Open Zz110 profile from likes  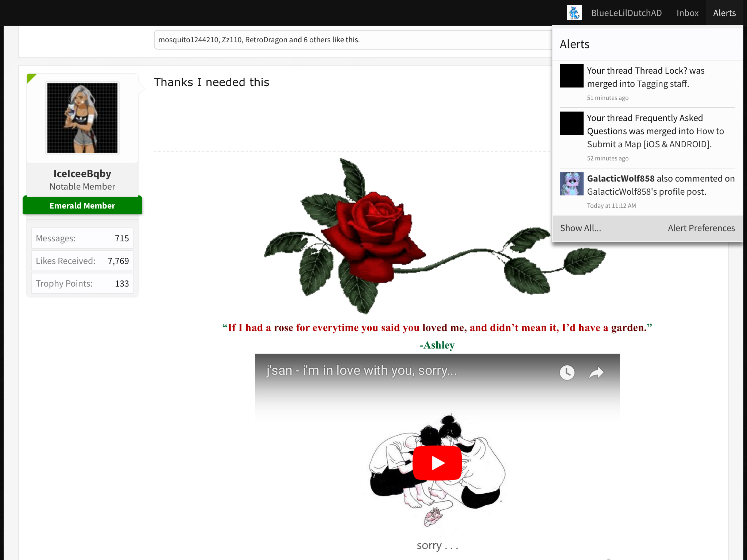[232, 40]
